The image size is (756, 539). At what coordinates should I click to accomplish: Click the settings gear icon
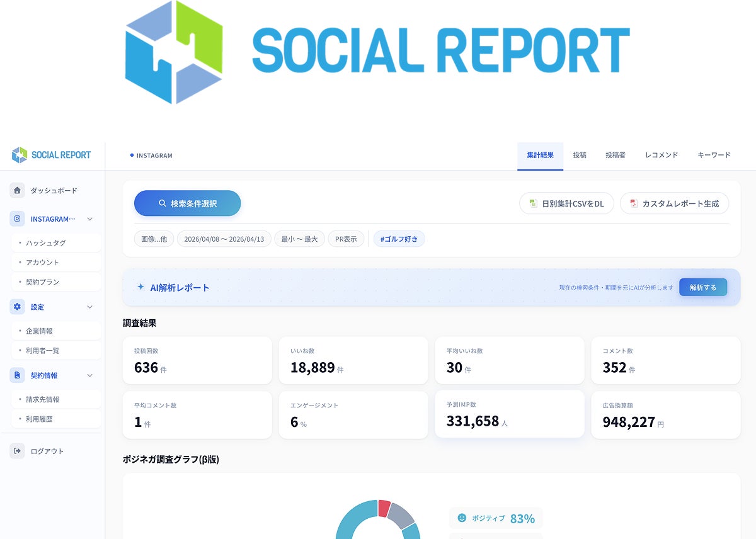[17, 307]
